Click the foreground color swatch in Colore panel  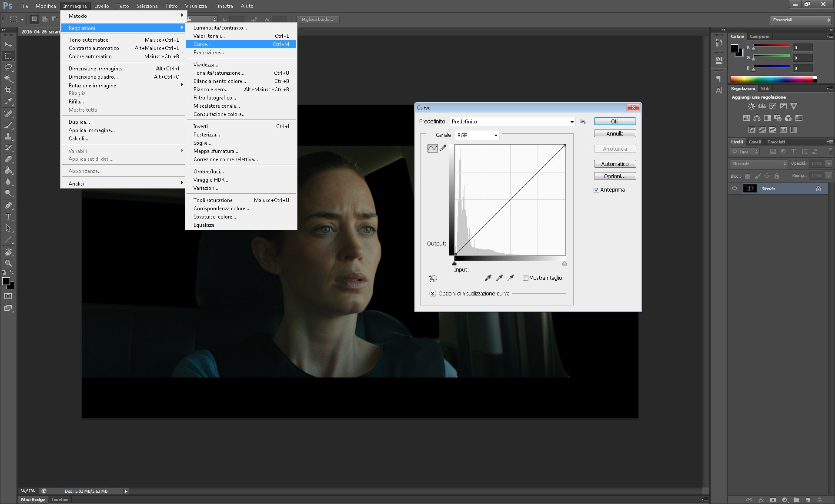[735, 48]
